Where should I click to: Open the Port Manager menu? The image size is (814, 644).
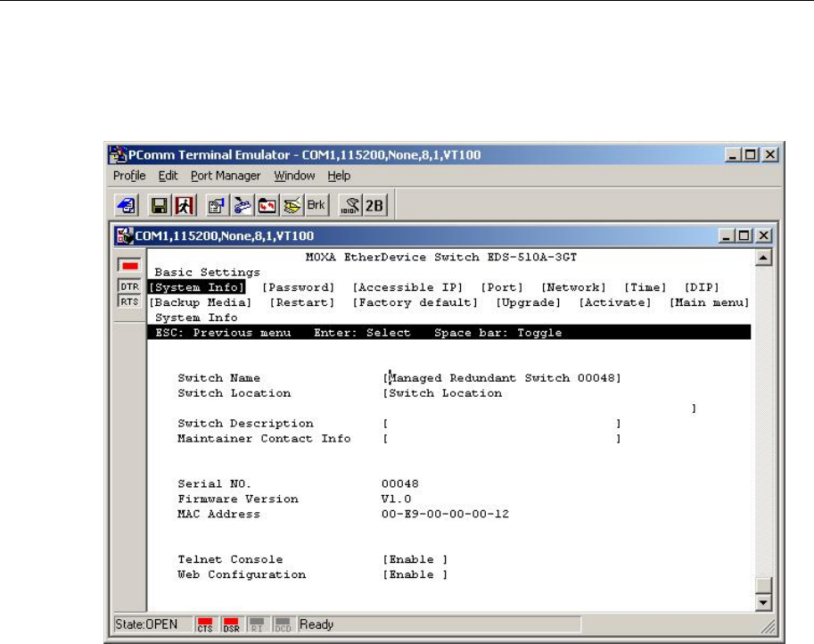pos(226,176)
